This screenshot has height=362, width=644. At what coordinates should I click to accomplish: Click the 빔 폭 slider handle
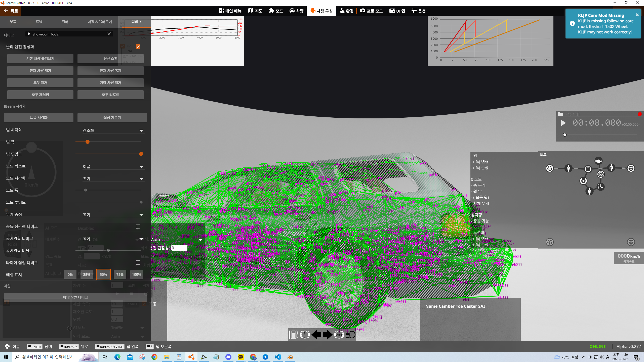(x=88, y=142)
